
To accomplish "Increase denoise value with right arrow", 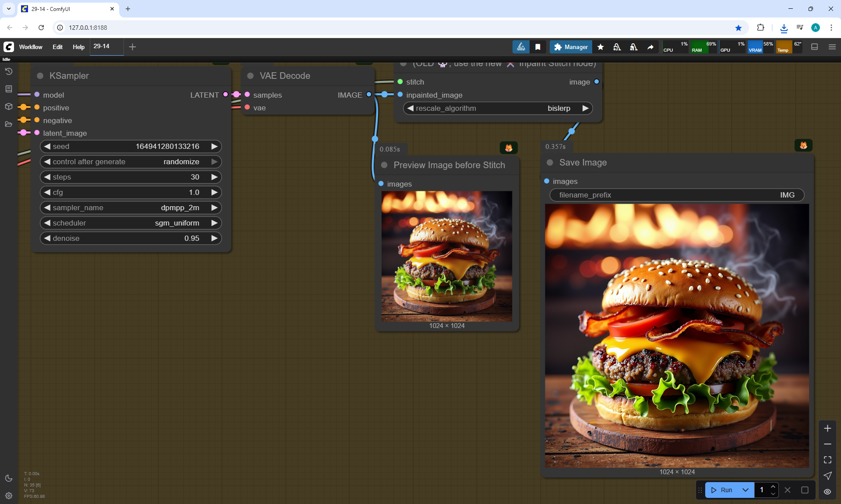I will click(x=214, y=238).
